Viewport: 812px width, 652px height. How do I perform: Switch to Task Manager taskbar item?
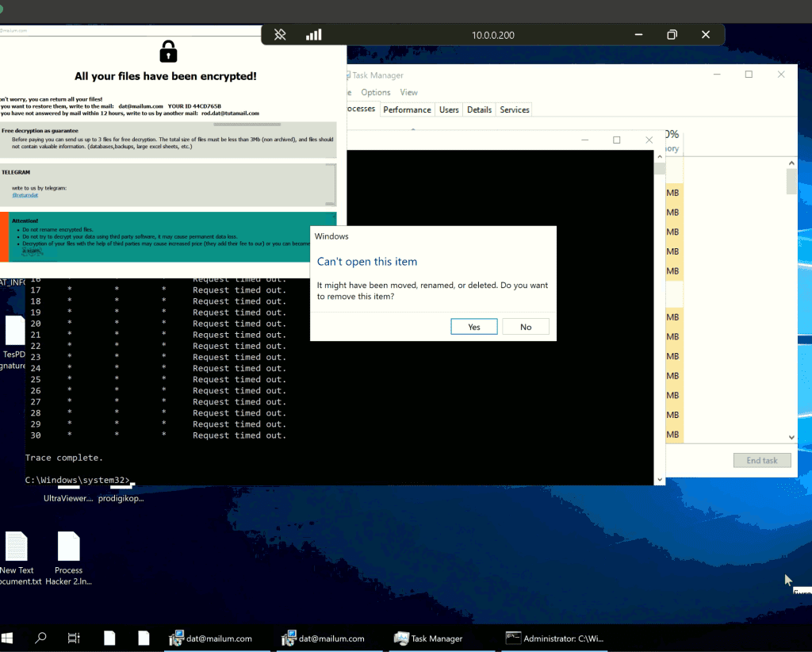point(431,638)
